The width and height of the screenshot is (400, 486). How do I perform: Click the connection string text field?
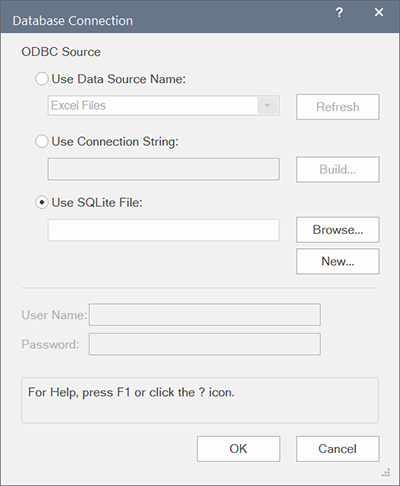[163, 169]
